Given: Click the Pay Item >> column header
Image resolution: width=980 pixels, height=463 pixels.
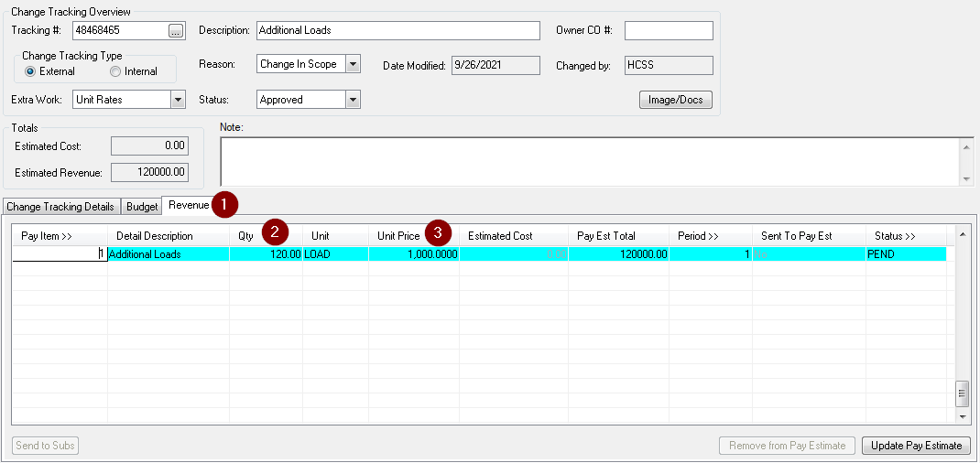Looking at the screenshot, I should click(x=60, y=236).
